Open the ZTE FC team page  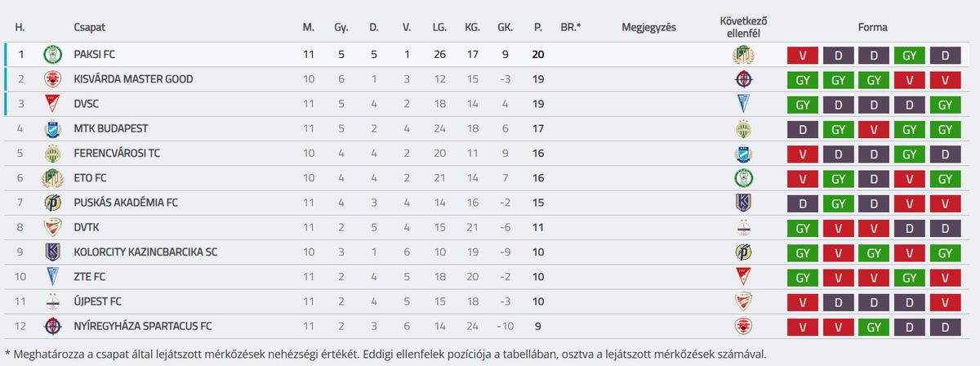pyautogui.click(x=90, y=277)
